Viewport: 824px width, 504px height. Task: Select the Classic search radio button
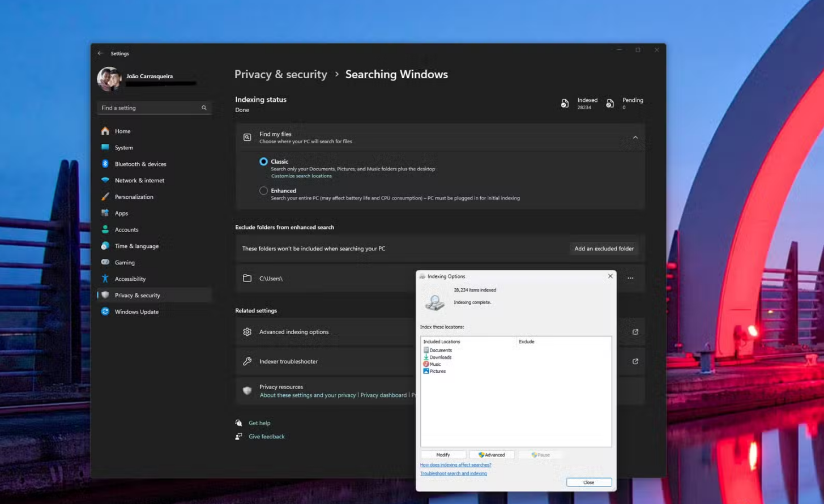263,161
